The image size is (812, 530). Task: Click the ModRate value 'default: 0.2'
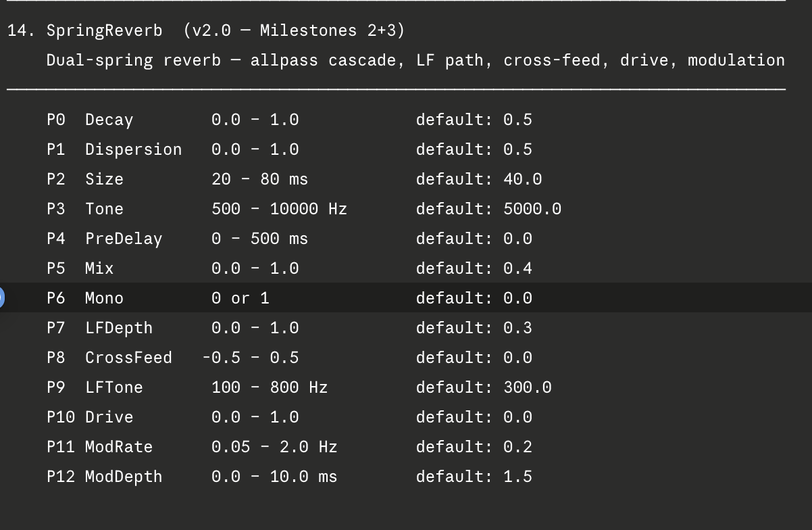(474, 447)
